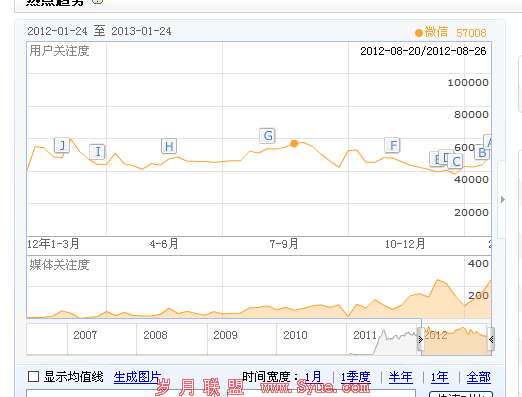The height and width of the screenshot is (397, 522).
Task: Set time width to 1月
Action: click(x=313, y=377)
